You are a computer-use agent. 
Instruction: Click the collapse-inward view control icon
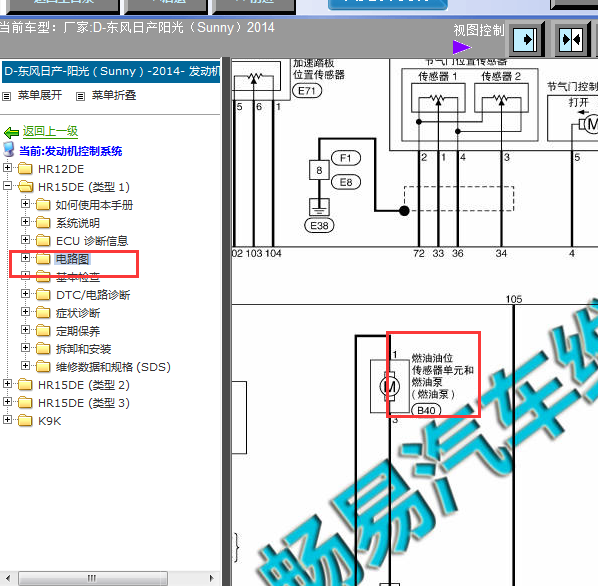coord(571,39)
